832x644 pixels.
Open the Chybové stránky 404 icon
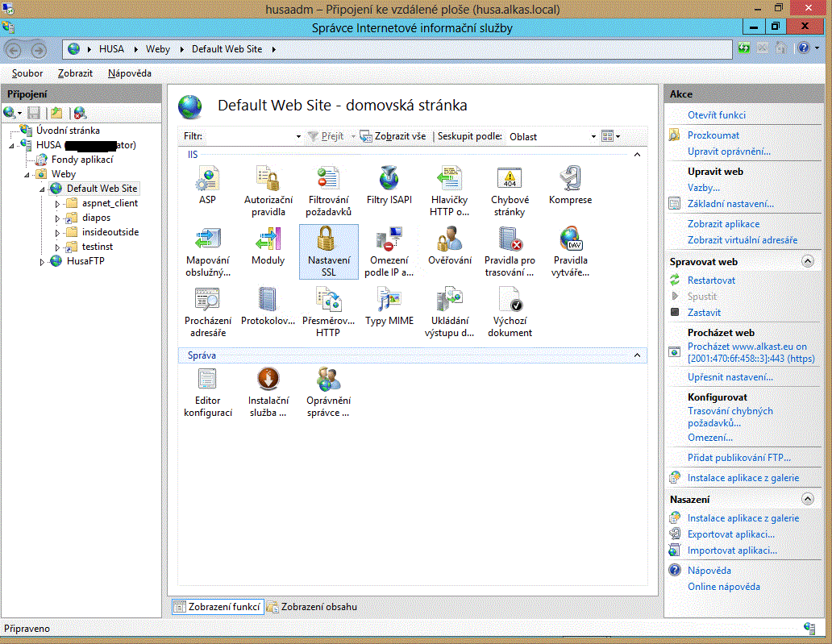point(510,180)
